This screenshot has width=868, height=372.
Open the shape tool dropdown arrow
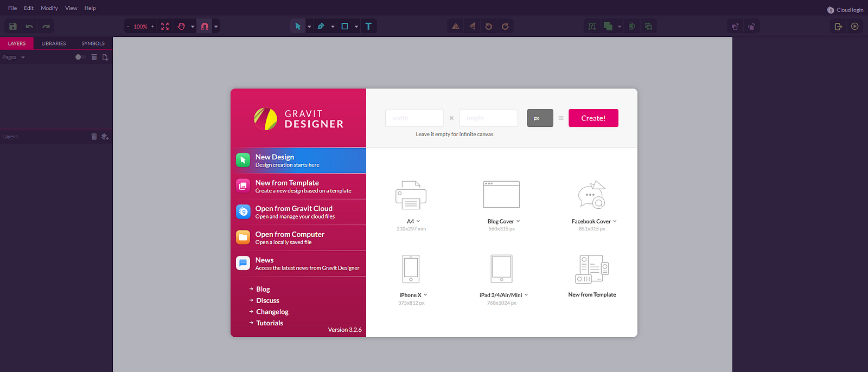pyautogui.click(x=356, y=26)
